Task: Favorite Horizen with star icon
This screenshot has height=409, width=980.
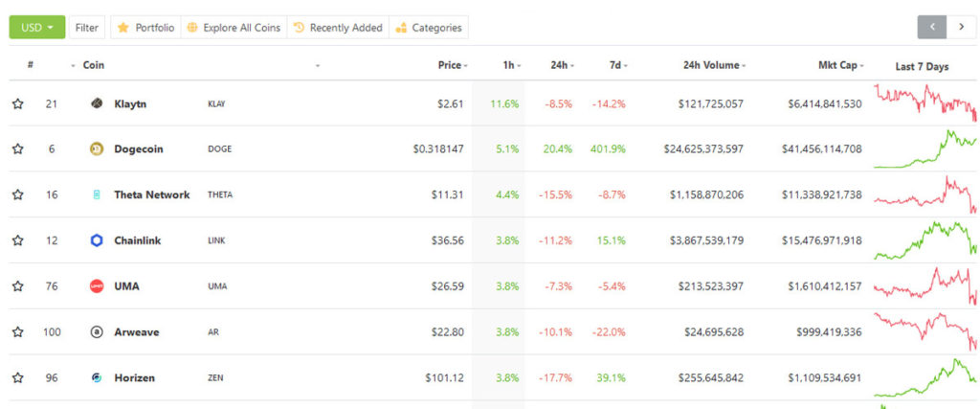Action: click(x=17, y=377)
